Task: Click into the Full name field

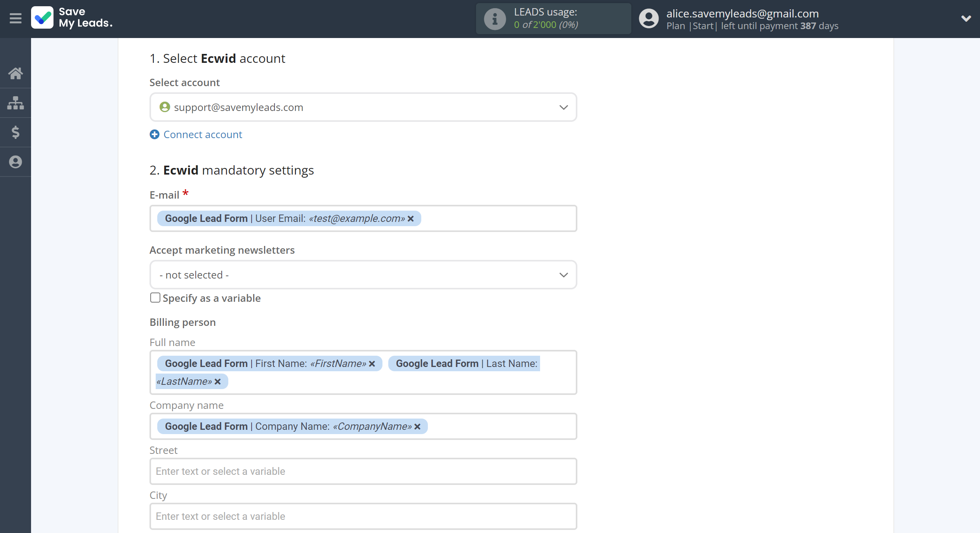Action: pos(363,372)
